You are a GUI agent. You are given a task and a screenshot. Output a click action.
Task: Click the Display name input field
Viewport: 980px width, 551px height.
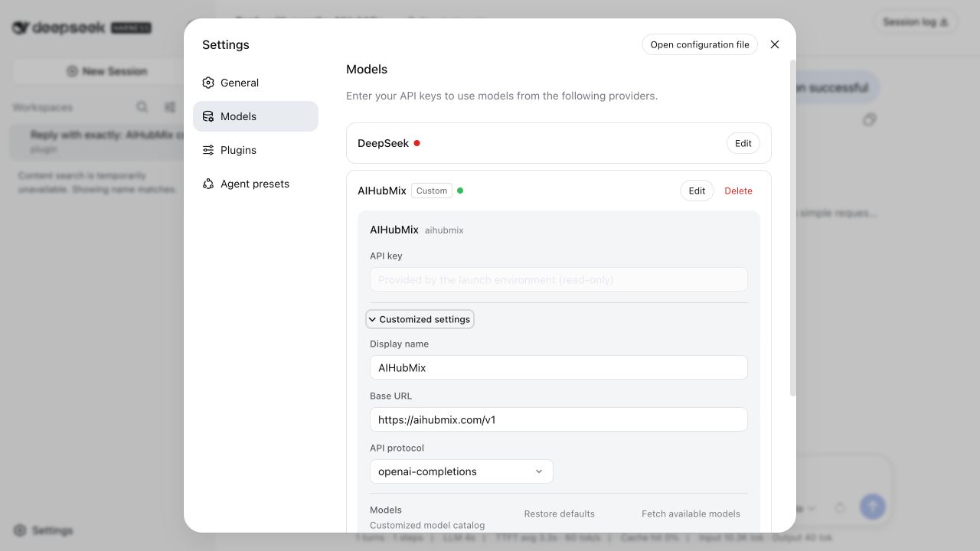click(559, 367)
